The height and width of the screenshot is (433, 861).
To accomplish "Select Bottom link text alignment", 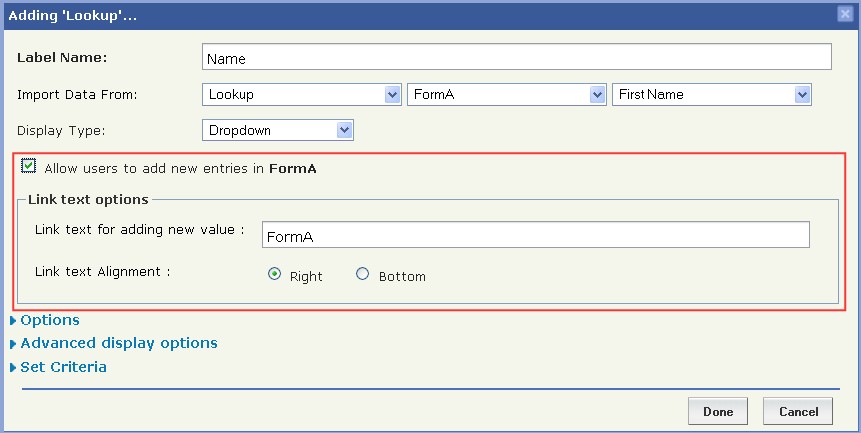I will (x=363, y=275).
